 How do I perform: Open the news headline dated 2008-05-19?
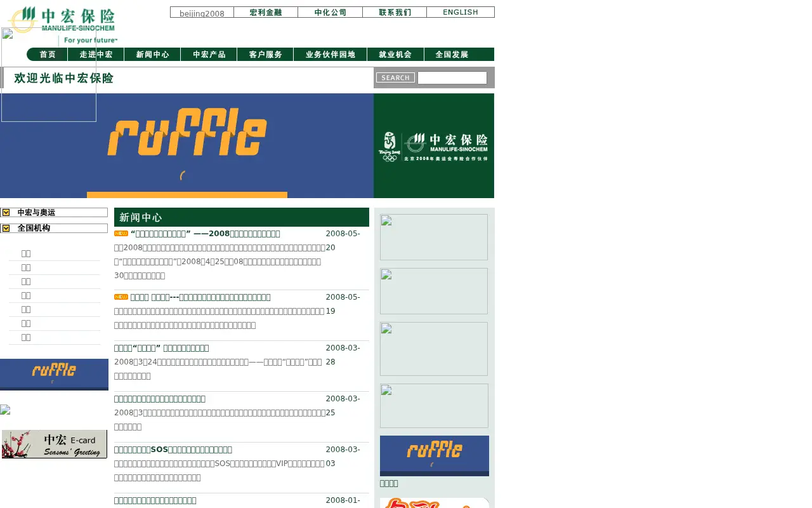pyautogui.click(x=200, y=297)
